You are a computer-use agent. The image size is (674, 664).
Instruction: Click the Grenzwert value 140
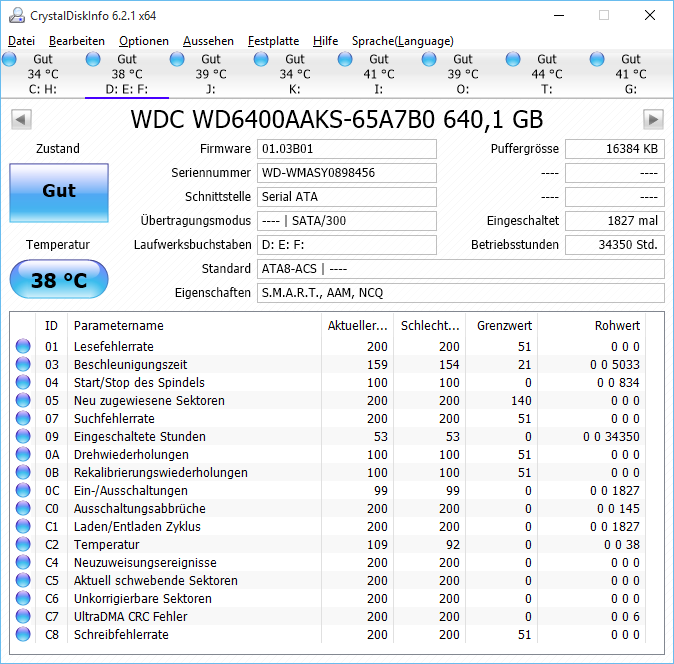click(x=521, y=401)
